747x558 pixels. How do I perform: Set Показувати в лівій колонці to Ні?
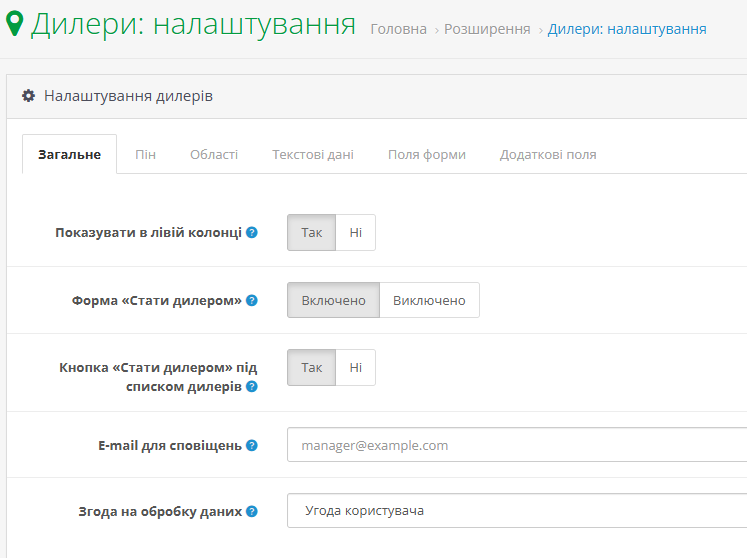pyautogui.click(x=355, y=233)
